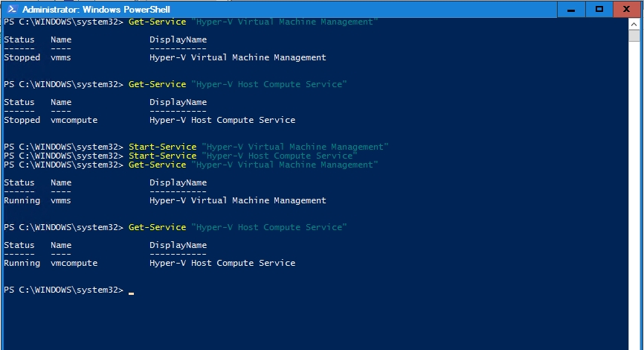The image size is (644, 350).
Task: Click the display name 'Hyper-V Virtual Machine Management' in the Running row
Action: click(238, 201)
